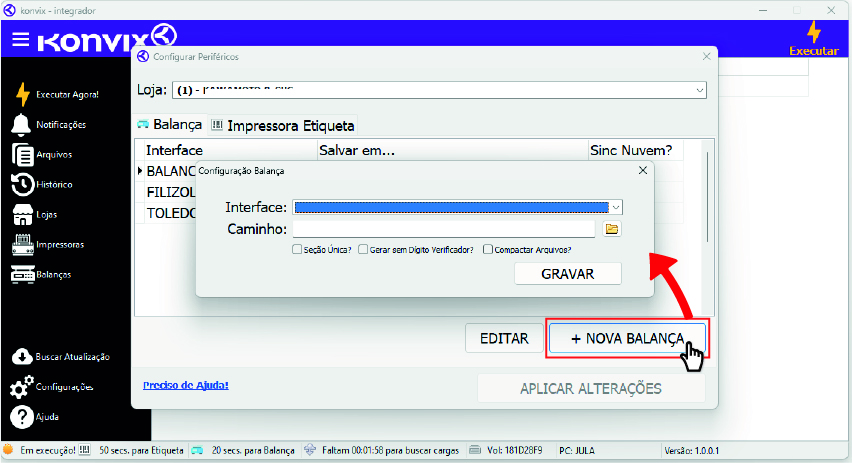This screenshot has height=463, width=852.
Task: Click the Salvar em... column header
Action: coord(453,151)
